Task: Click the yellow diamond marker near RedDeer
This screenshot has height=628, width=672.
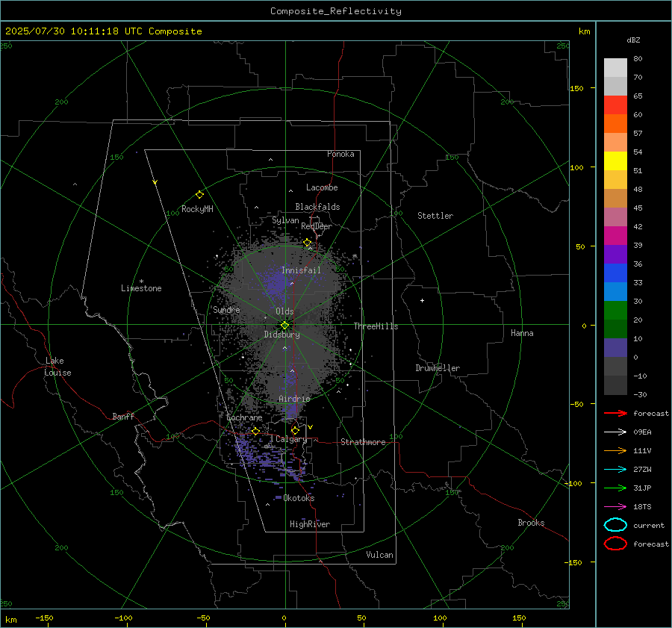Action: coord(307,243)
